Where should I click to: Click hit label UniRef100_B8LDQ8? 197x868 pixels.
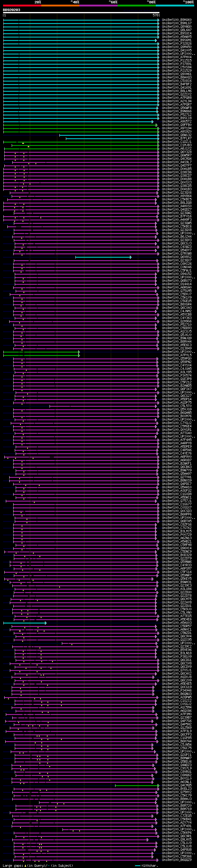coord(177,203)
